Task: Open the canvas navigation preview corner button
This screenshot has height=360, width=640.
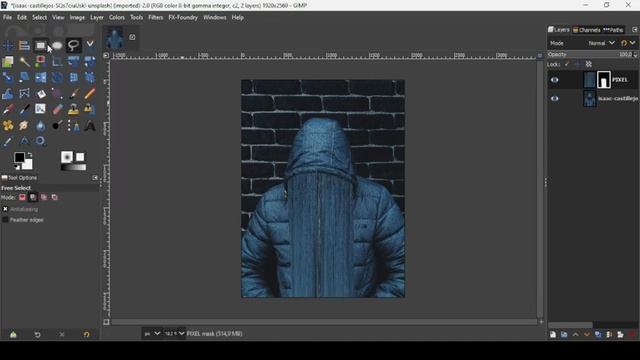Action: click(541, 322)
